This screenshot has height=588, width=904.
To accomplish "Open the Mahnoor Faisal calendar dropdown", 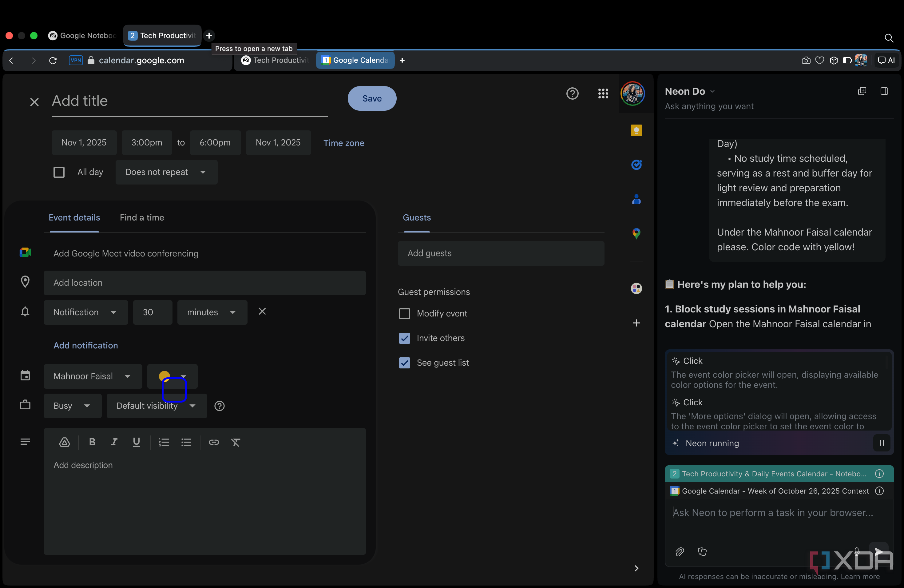I will coord(93,376).
